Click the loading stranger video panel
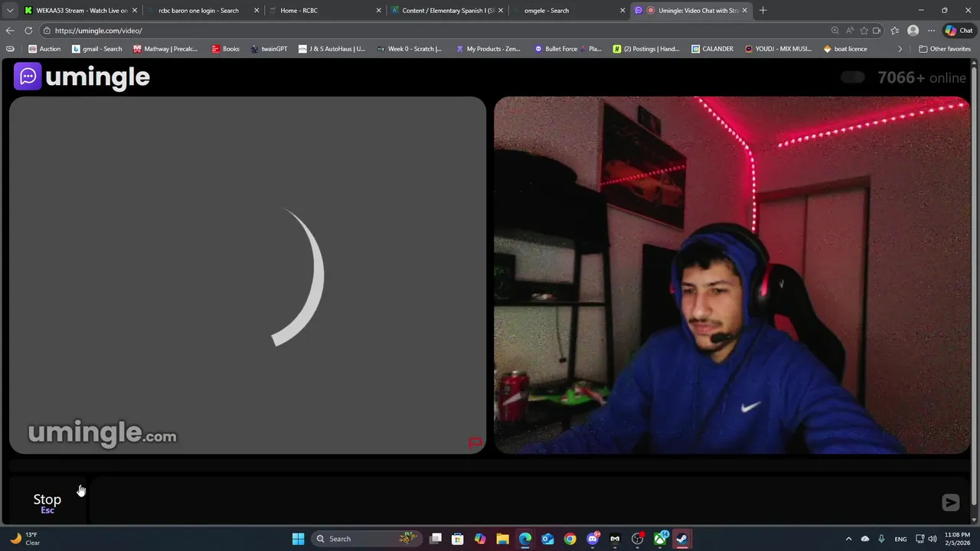 point(247,275)
